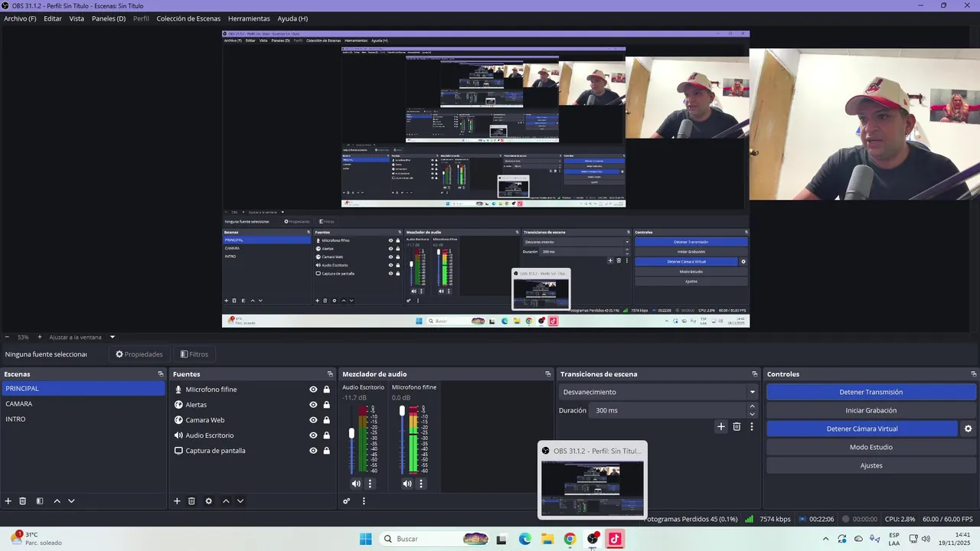The height and width of the screenshot is (551, 980).
Task: Hide the Microfono fifine source
Action: pyautogui.click(x=313, y=390)
